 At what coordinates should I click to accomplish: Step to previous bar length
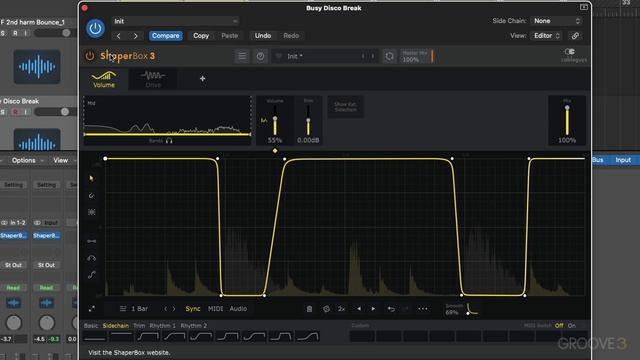(x=165, y=309)
